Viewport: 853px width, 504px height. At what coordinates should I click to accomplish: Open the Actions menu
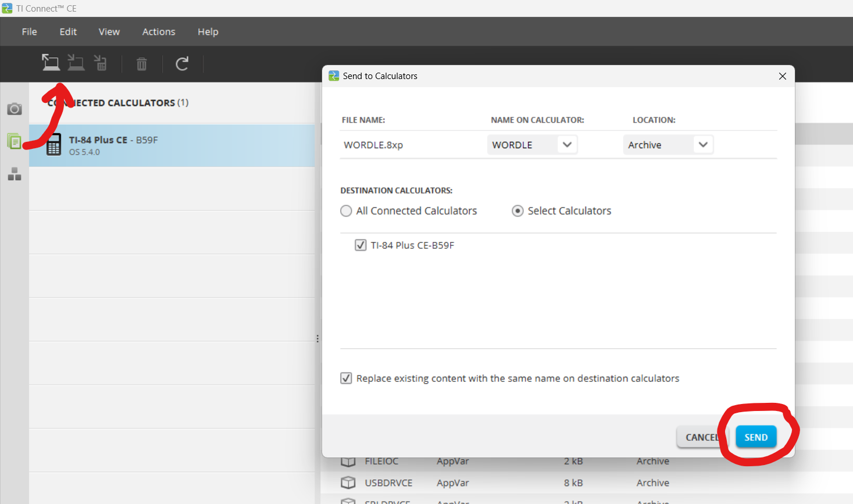[x=159, y=32]
